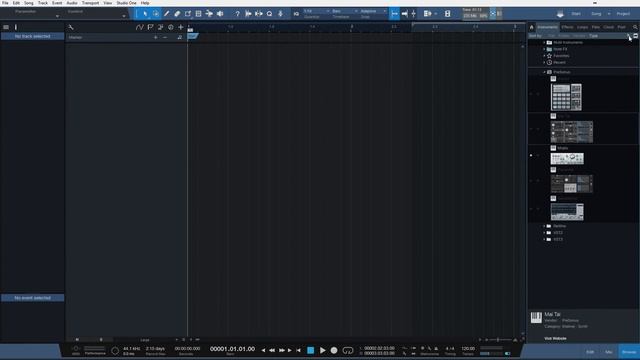
Task: Open the Timebase Bars dropdown
Action: [x=344, y=11]
